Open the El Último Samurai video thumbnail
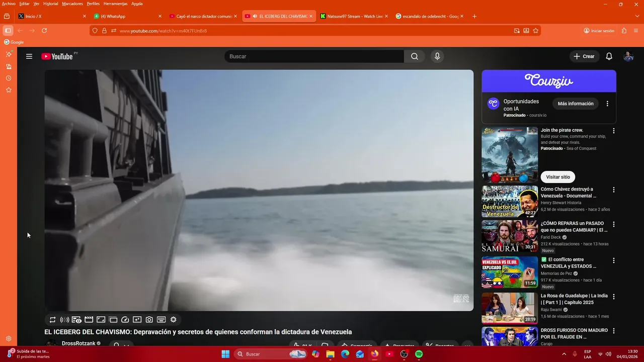 coord(510,236)
